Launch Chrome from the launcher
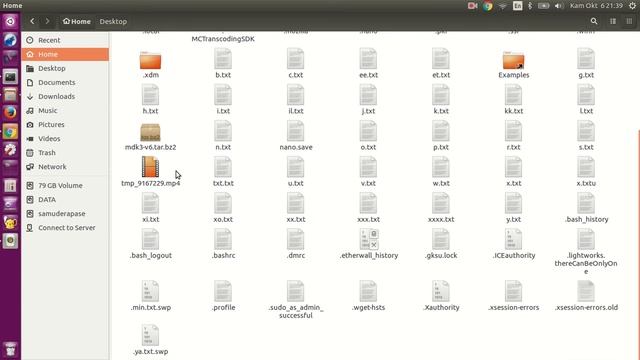The image size is (640, 360). click(10, 131)
